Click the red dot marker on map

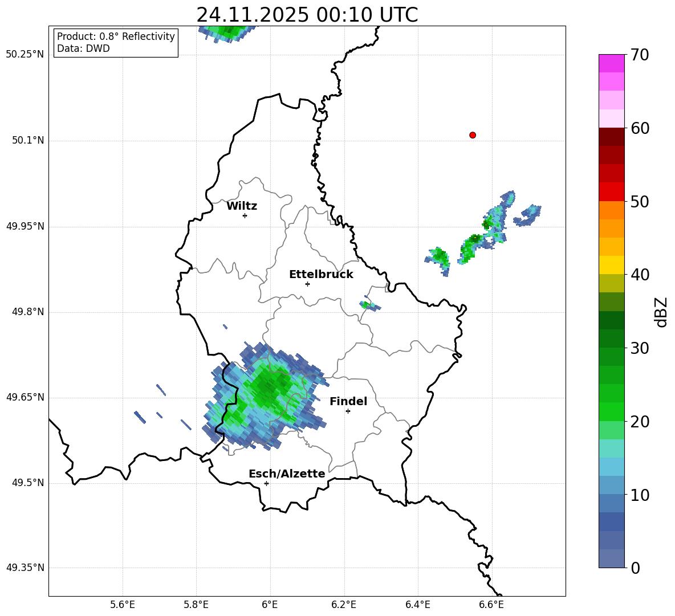(473, 135)
